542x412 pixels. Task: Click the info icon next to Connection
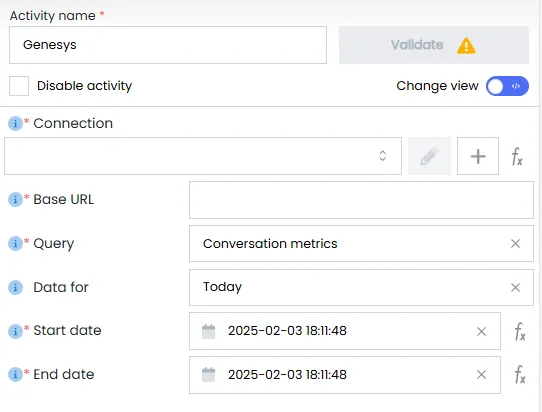[15, 123]
